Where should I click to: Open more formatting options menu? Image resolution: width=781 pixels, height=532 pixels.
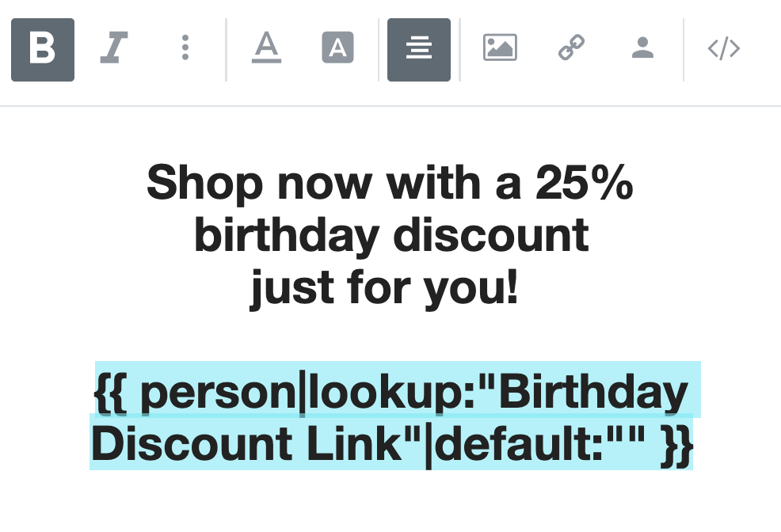(185, 50)
